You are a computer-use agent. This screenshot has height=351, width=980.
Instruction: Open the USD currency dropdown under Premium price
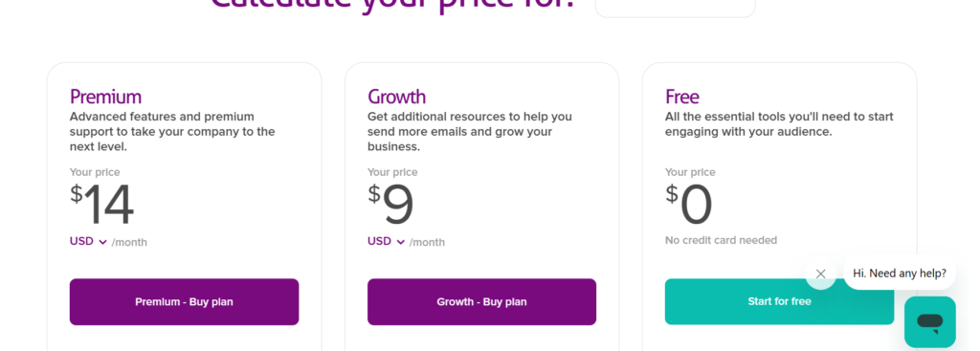pyautogui.click(x=88, y=242)
